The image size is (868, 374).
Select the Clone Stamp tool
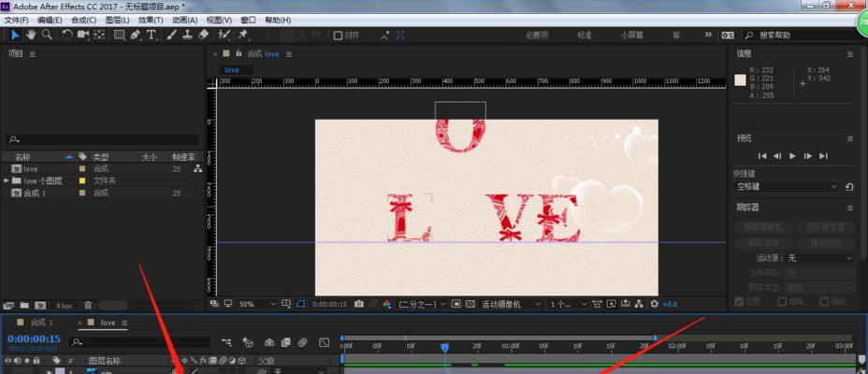[188, 35]
